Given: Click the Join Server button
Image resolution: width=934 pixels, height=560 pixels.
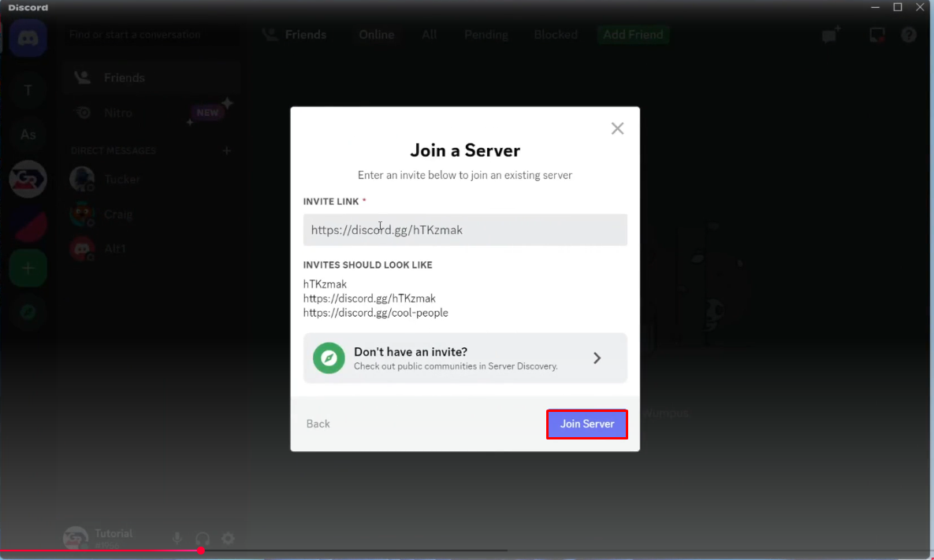Looking at the screenshot, I should tap(586, 424).
